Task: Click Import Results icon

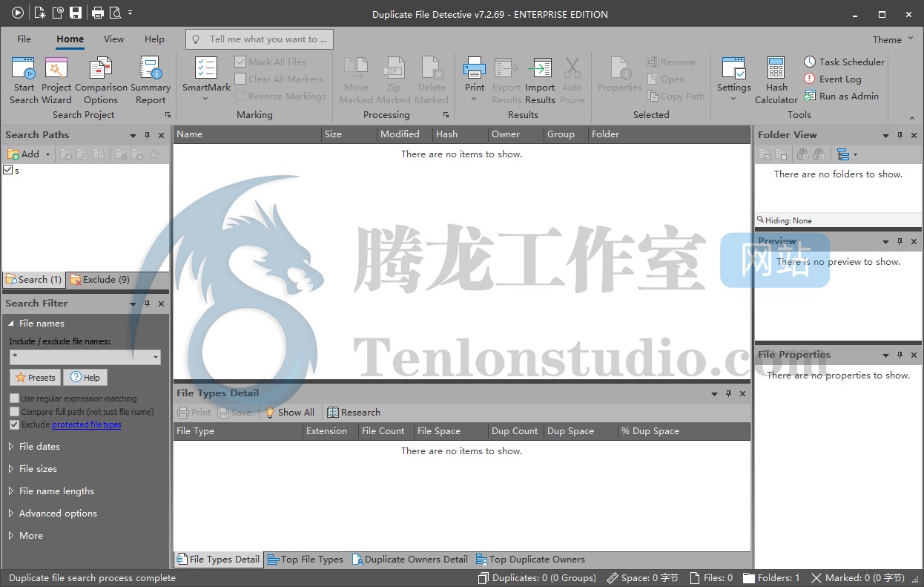Action: click(540, 68)
